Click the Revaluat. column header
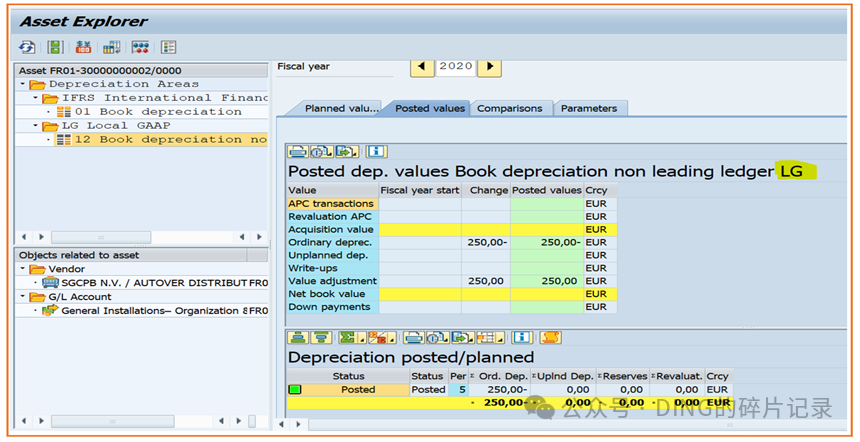Image resolution: width=860 pixels, height=442 pixels. coord(677,376)
